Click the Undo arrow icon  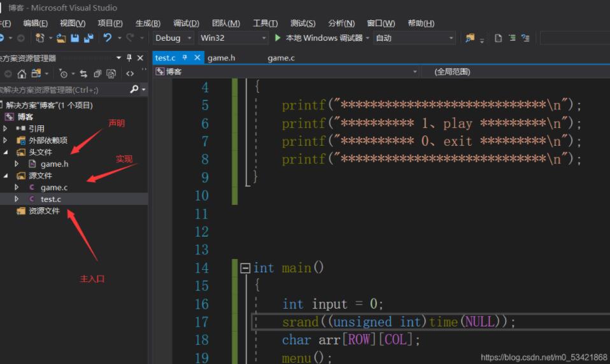108,38
